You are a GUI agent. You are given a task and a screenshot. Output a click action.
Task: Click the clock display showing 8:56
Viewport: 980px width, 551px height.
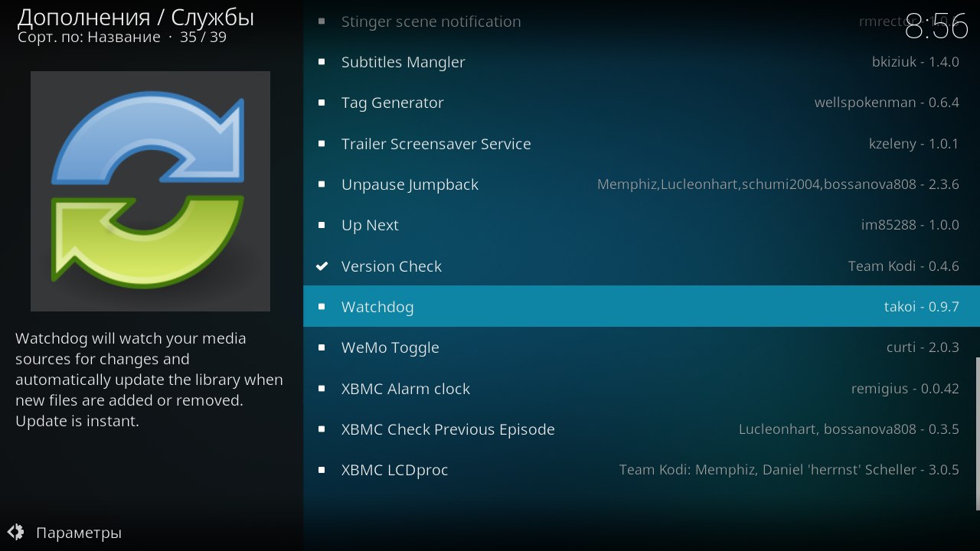point(936,28)
